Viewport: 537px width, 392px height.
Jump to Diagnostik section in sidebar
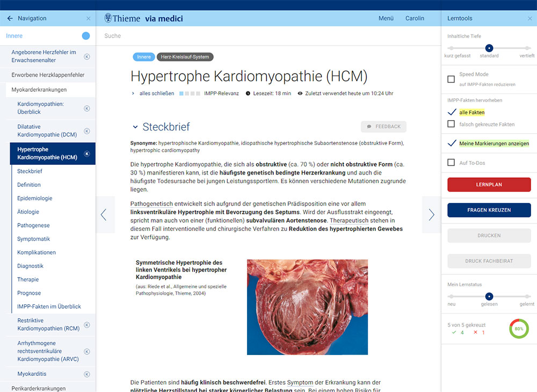click(x=30, y=266)
